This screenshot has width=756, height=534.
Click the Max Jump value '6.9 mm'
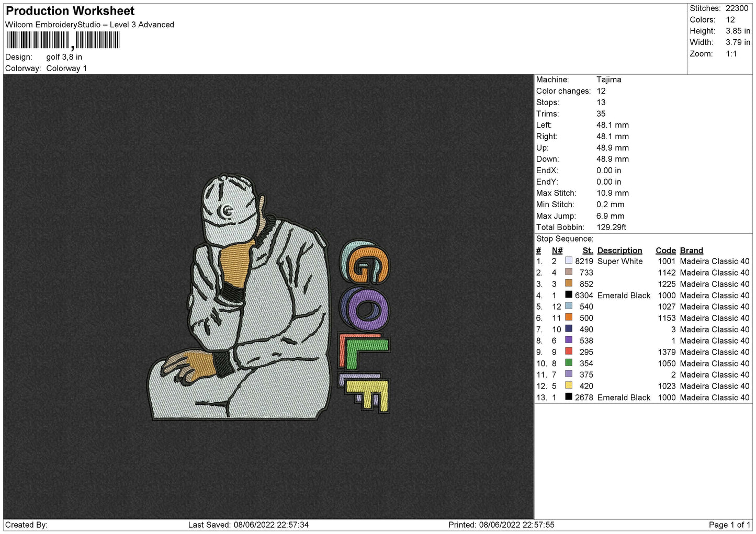click(611, 216)
